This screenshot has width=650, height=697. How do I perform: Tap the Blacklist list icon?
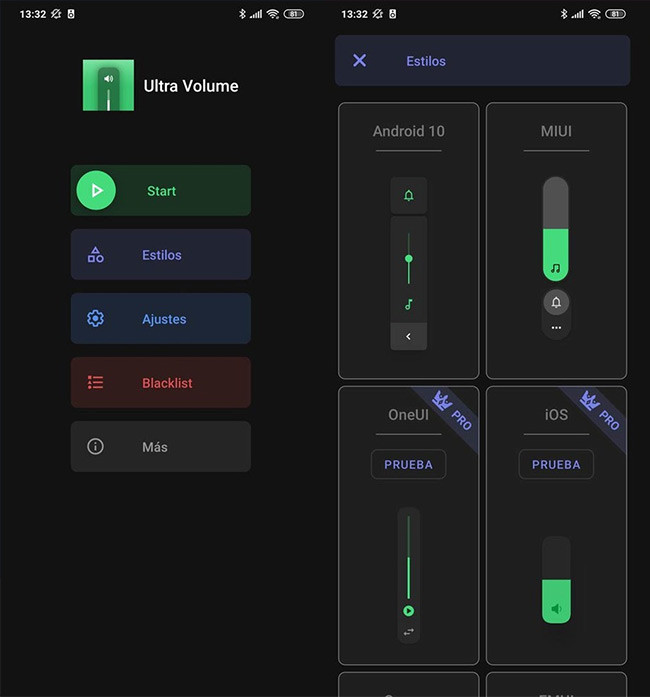[x=96, y=382]
